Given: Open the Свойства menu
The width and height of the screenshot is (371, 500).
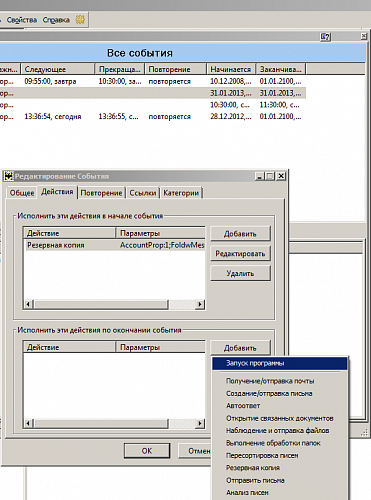Looking at the screenshot, I should pos(21,20).
